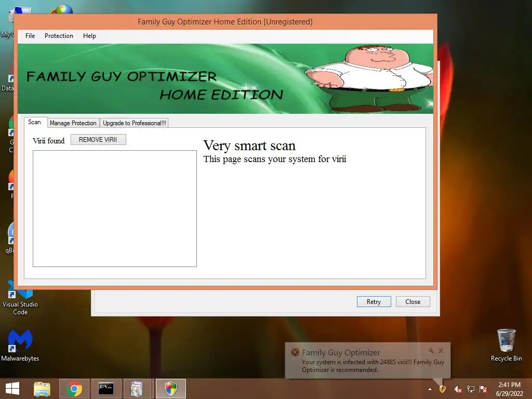Screen dimensions: 532x399
Task: Open Action Center flag icon
Action: click(483, 389)
